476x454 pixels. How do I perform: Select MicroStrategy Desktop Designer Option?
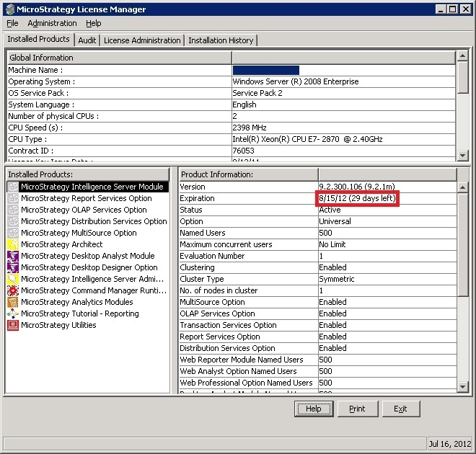pos(88,267)
